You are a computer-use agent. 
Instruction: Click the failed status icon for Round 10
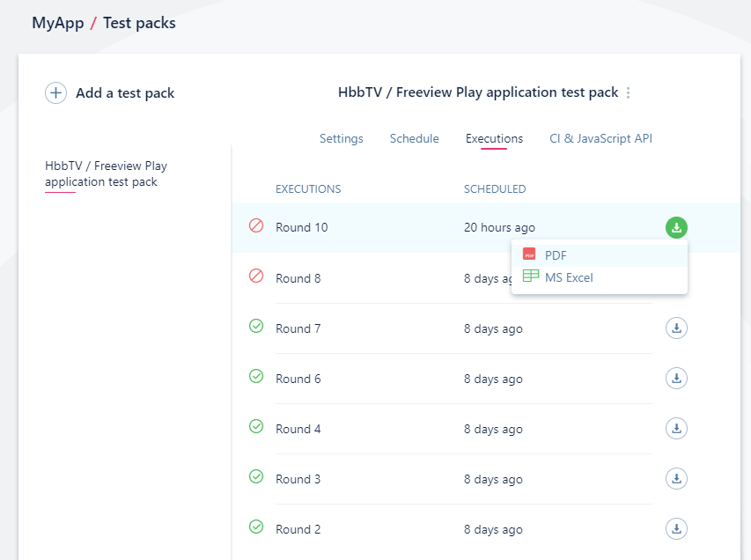256,225
